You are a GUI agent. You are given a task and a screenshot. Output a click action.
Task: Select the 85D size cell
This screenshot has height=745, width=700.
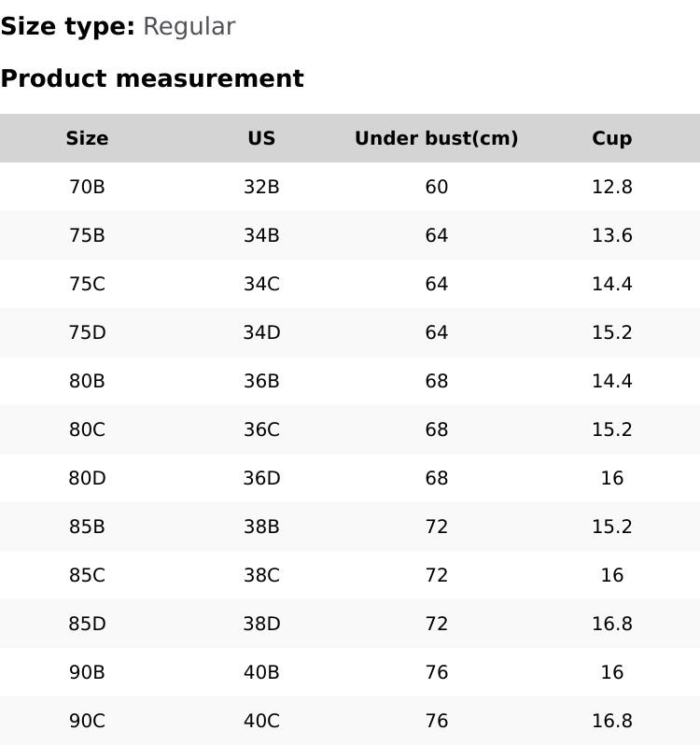[87, 624]
